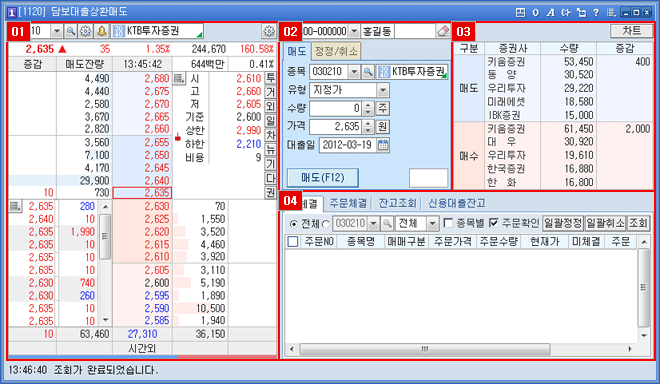
Task: Click the stock search magnifier icon
Action: [x=71, y=31]
